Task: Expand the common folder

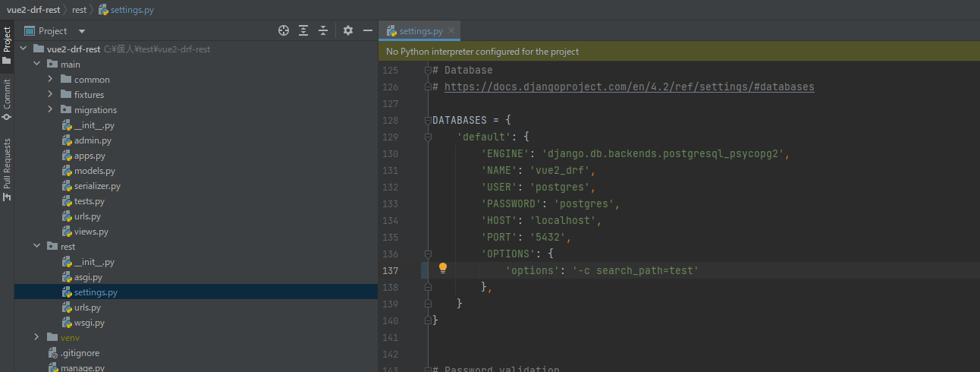Action: 50,80
